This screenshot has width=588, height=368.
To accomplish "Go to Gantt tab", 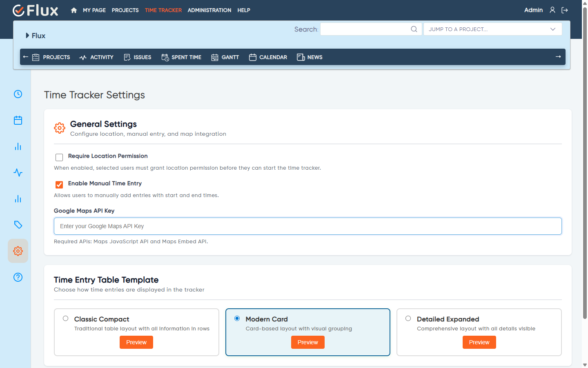I will (225, 57).
